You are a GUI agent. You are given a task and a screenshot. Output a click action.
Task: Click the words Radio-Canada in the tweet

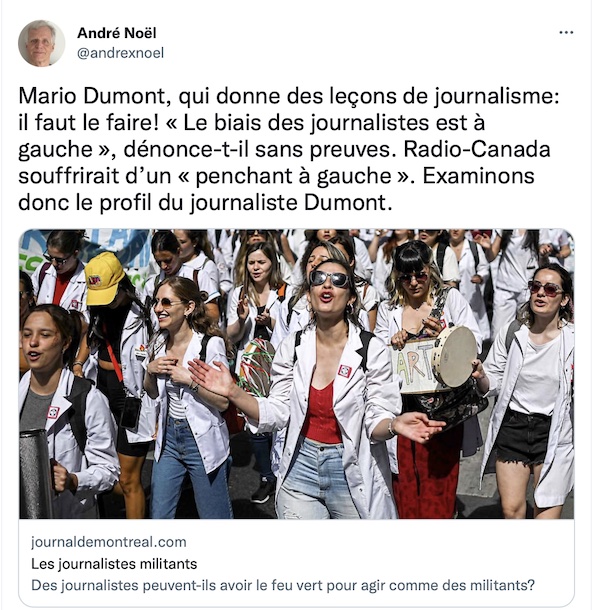[477, 150]
